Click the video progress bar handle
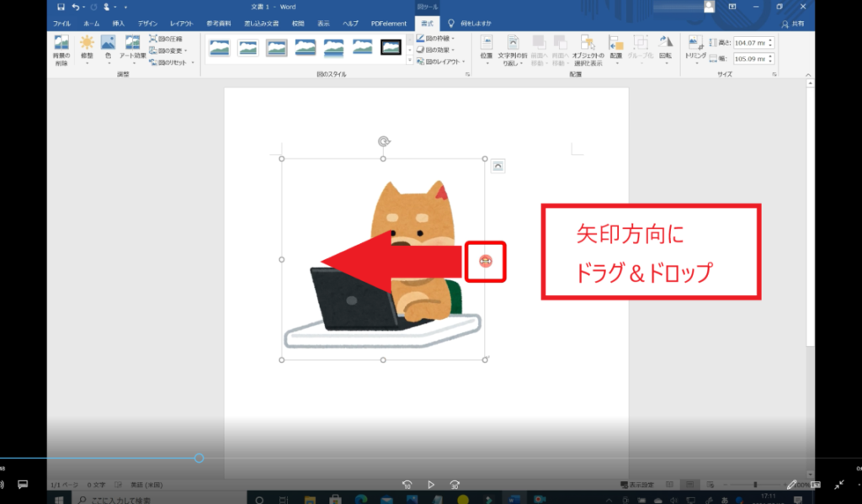The height and width of the screenshot is (504, 862). point(199,458)
